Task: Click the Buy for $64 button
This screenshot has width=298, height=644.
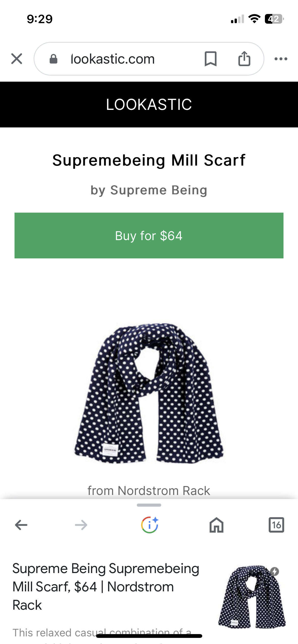Action: (x=149, y=236)
